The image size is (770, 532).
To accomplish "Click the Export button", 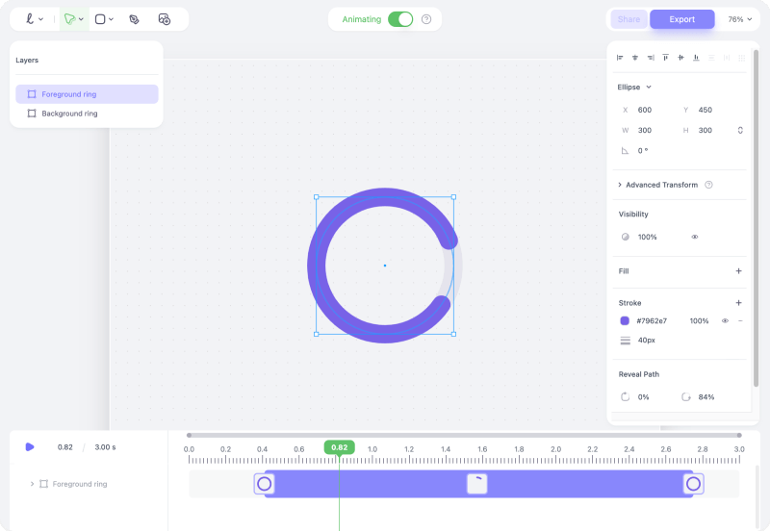I will click(x=681, y=19).
